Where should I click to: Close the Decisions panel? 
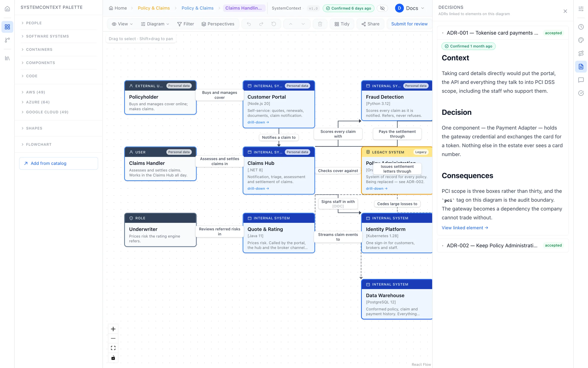[565, 11]
